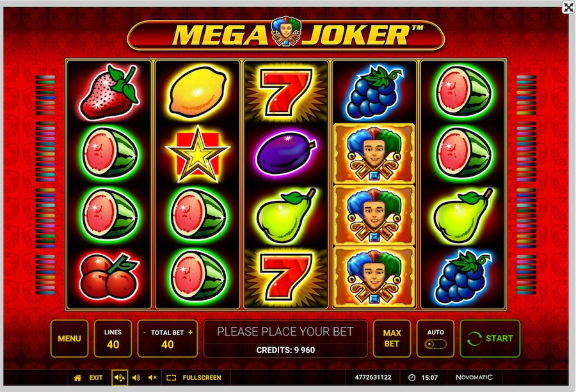
Task: Mute sound with the crossed speaker icon
Action: (152, 378)
